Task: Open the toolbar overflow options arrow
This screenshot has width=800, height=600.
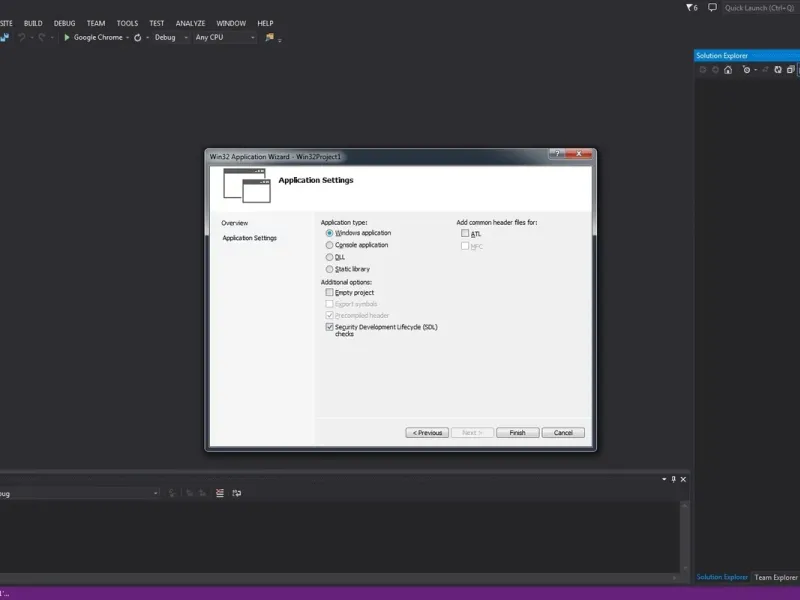Action: (x=280, y=39)
